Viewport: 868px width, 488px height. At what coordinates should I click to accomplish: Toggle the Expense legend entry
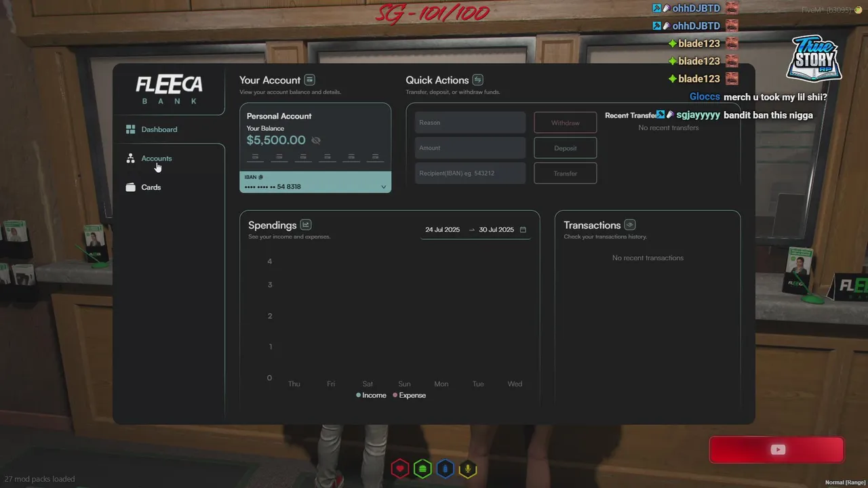[x=409, y=395]
